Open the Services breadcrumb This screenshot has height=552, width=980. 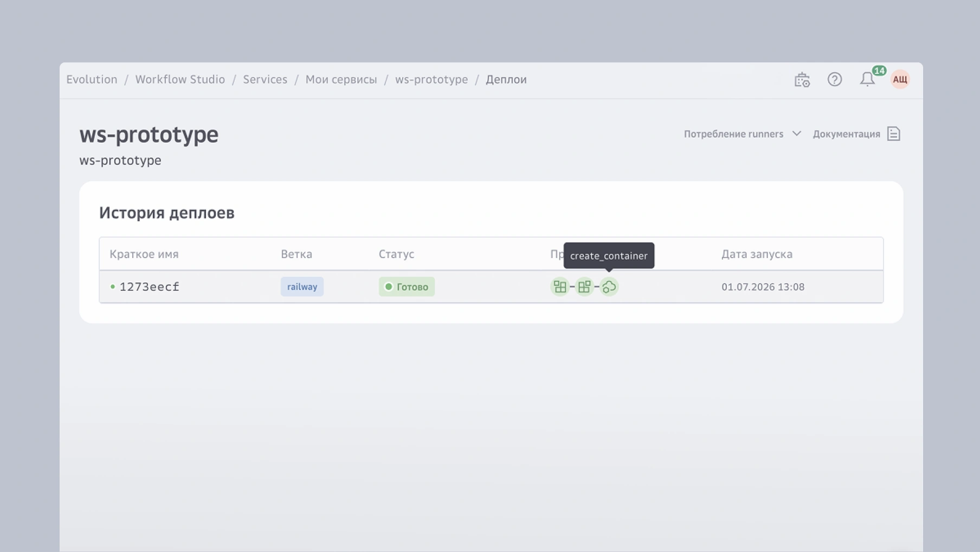click(265, 80)
